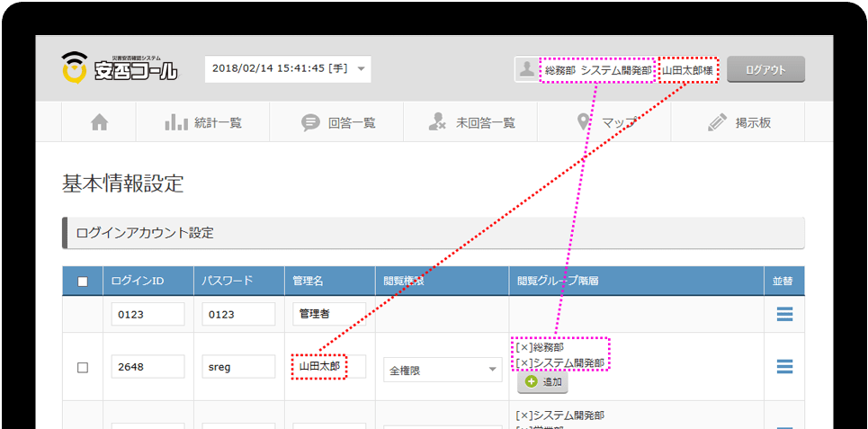Image resolution: width=868 pixels, height=429 pixels.
Task: Open the 掲示板 tab
Action: (739, 123)
